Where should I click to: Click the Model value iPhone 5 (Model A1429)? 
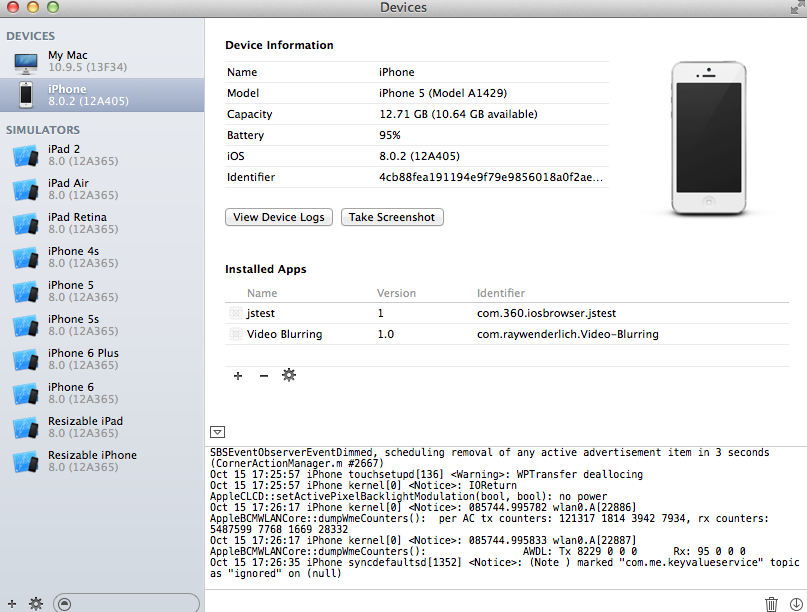(x=443, y=93)
